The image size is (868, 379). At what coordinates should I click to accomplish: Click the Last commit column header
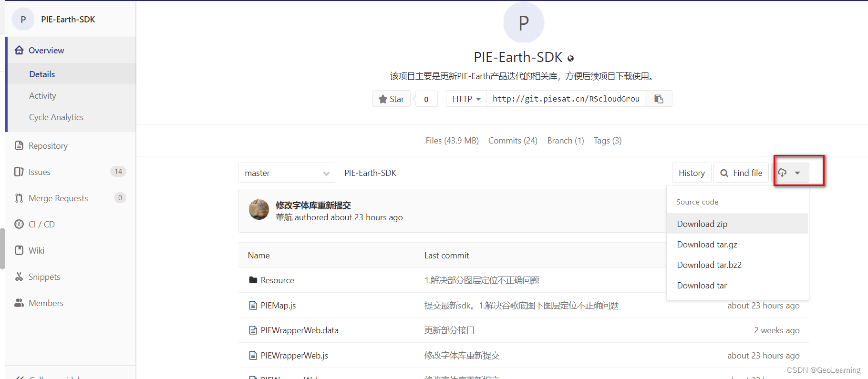pos(447,256)
